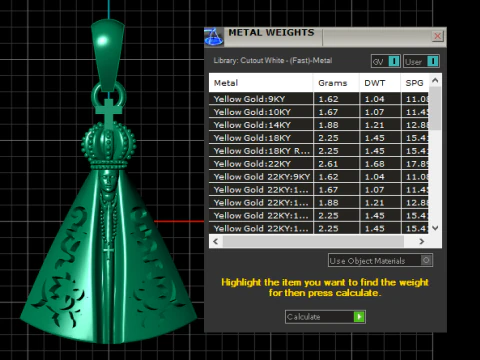
Task: Select the Yellow Gold:18KY row
Action: point(319,138)
